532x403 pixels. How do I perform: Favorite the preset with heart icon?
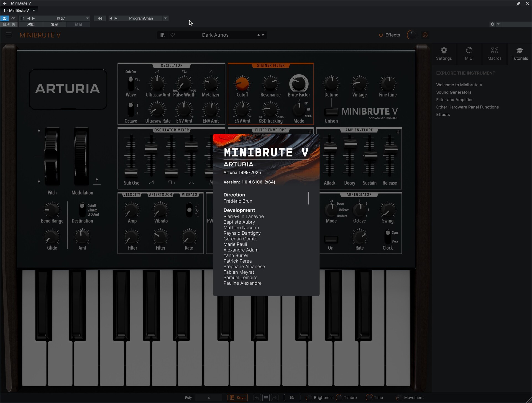pyautogui.click(x=173, y=35)
